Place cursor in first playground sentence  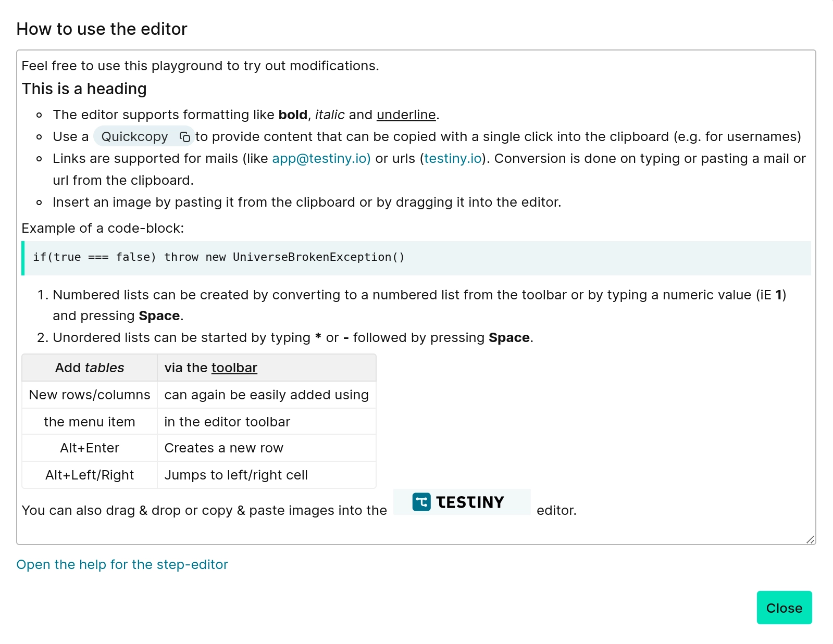[x=200, y=66]
